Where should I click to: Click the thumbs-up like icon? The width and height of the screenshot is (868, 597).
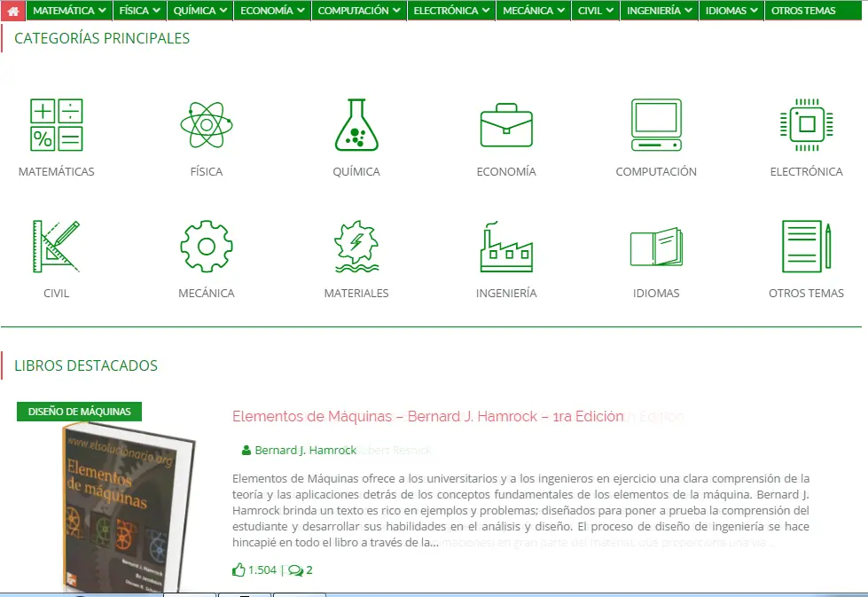239,570
